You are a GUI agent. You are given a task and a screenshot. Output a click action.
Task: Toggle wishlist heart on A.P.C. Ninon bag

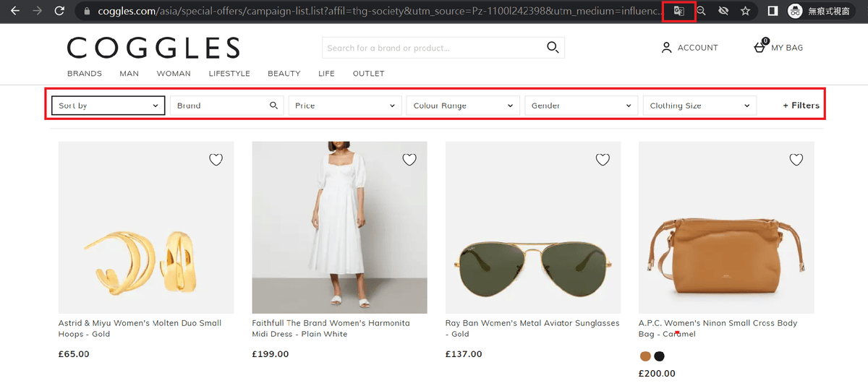(796, 160)
